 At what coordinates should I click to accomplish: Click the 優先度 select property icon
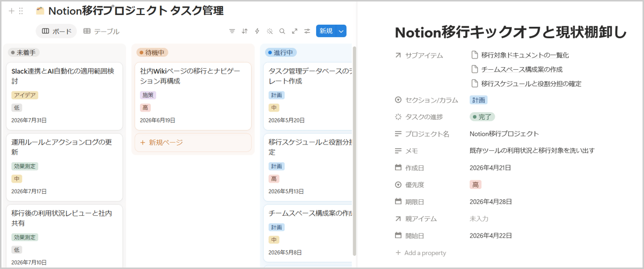click(x=398, y=185)
